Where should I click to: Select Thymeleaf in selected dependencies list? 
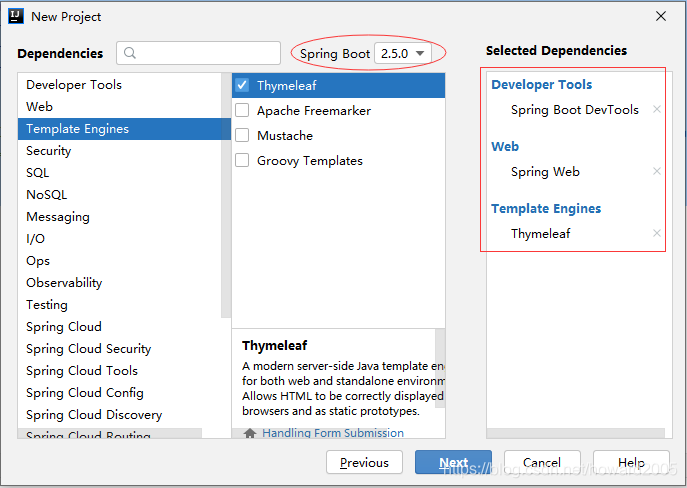coord(541,233)
